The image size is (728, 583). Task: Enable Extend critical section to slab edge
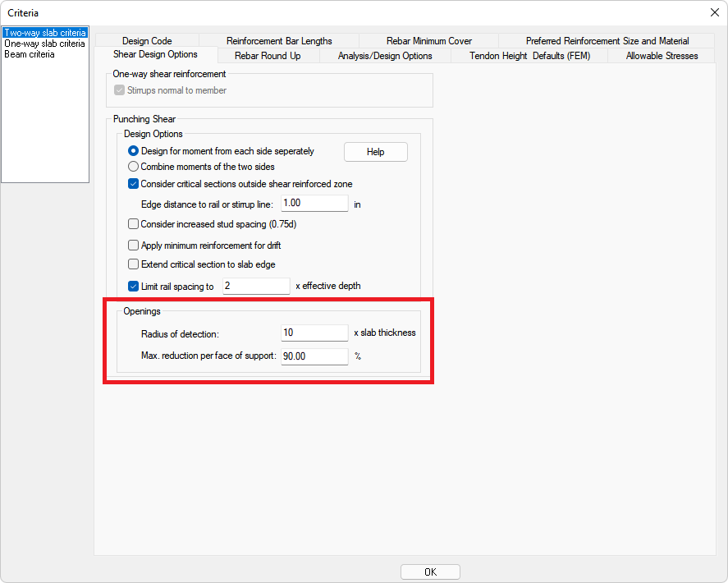click(x=134, y=264)
